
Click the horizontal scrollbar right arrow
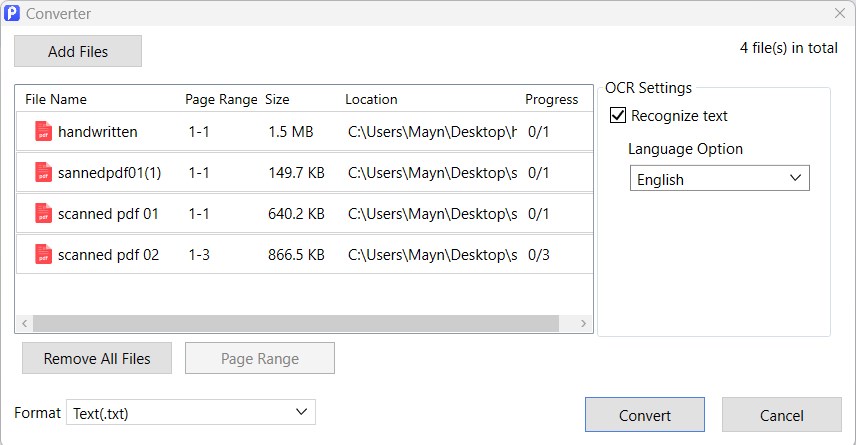tap(584, 323)
